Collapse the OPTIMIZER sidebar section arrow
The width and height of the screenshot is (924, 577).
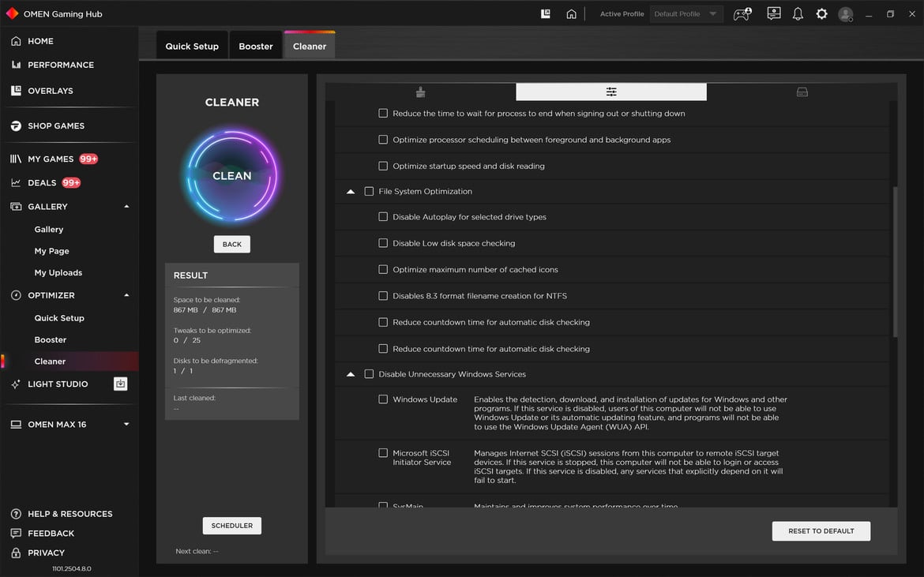tap(126, 295)
